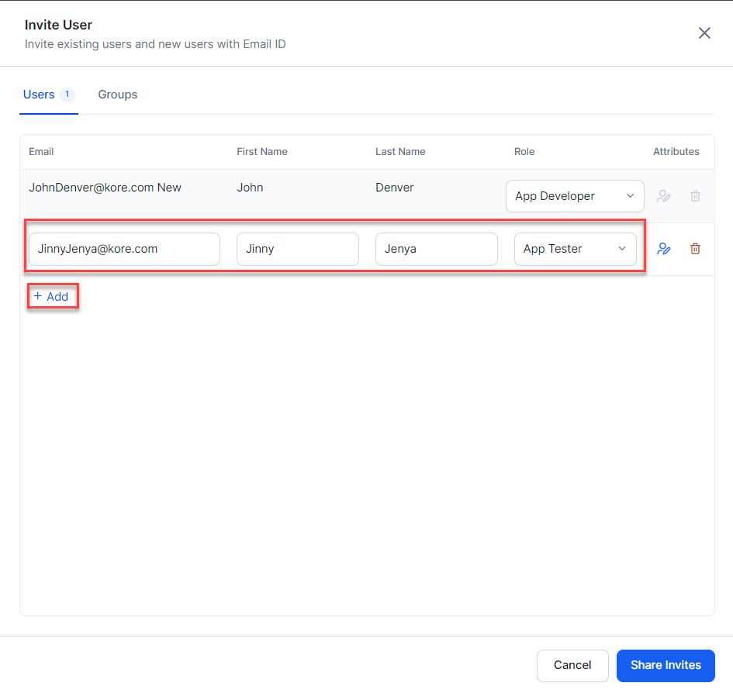Screen dimensions: 733x700
Task: Select the JohnDenver@kore.com email text
Action: [91, 188]
